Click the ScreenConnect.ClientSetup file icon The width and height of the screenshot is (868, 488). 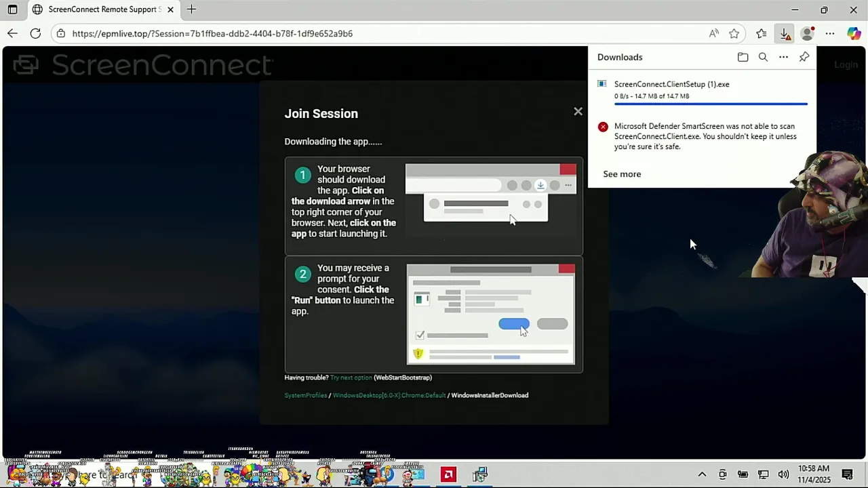coord(602,84)
